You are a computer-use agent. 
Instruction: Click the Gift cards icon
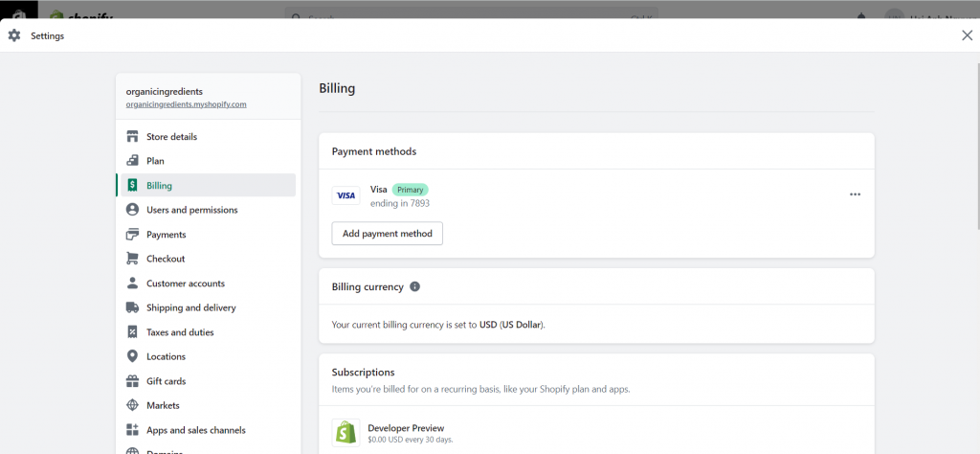(x=132, y=381)
